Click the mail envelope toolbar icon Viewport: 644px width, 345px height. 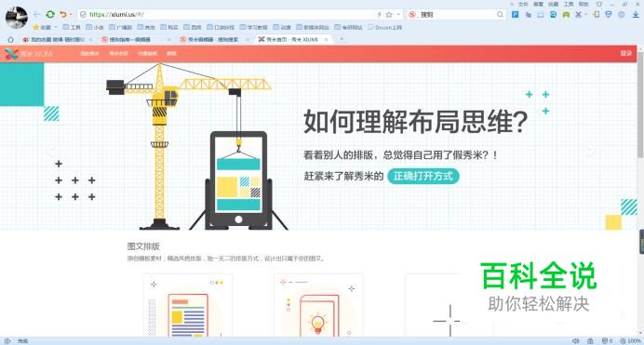click(541, 14)
